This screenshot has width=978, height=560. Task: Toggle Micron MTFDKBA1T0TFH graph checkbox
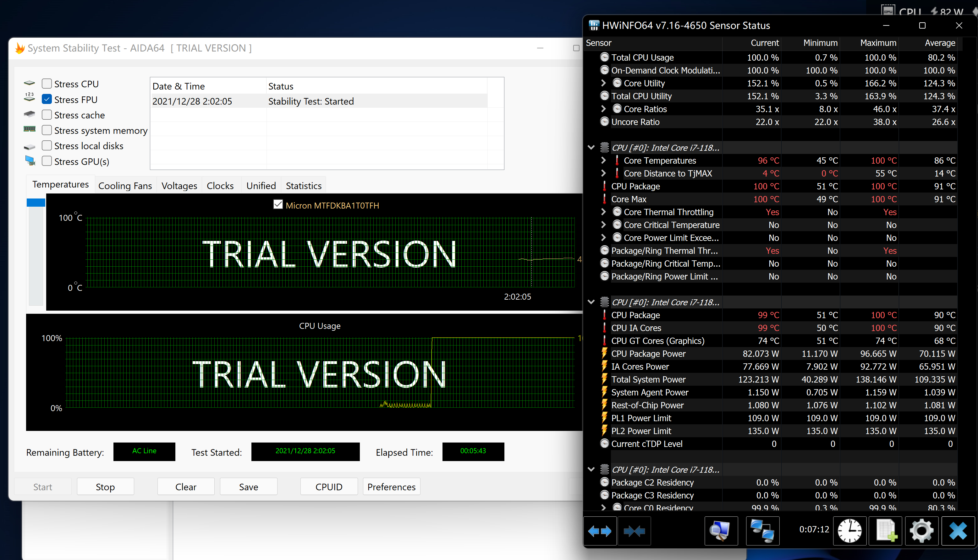(x=278, y=204)
